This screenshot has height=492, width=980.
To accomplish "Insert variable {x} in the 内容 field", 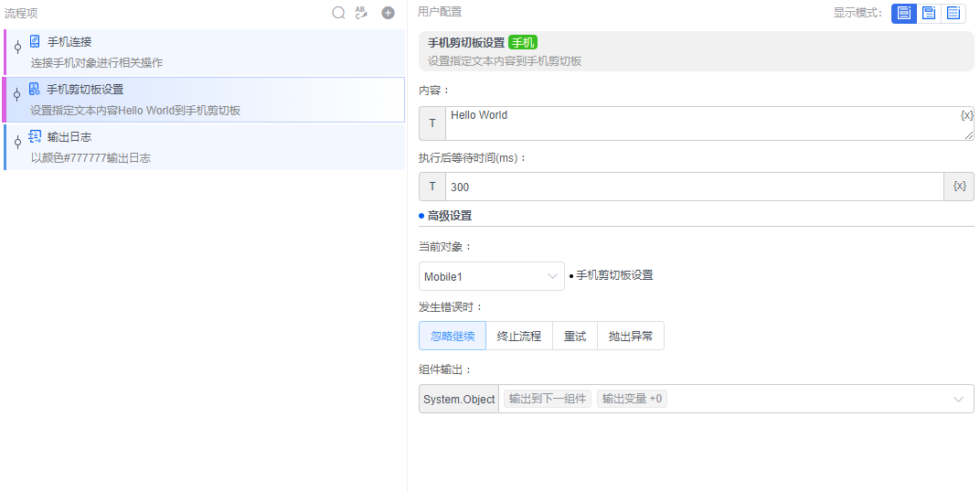I will (966, 115).
